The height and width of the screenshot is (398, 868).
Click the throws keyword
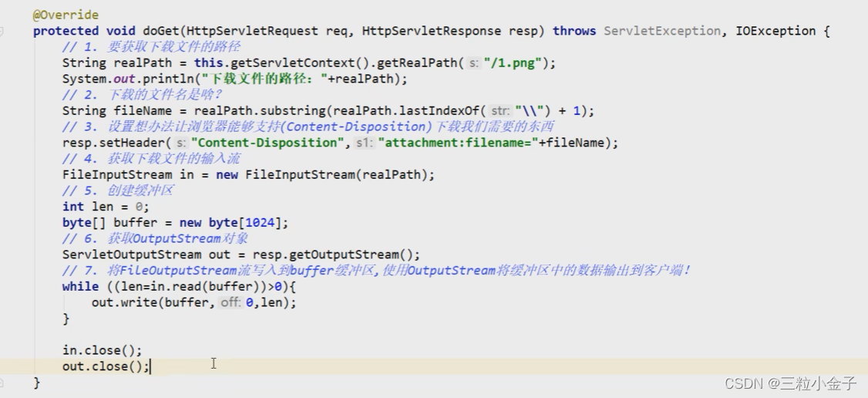pyautogui.click(x=574, y=31)
